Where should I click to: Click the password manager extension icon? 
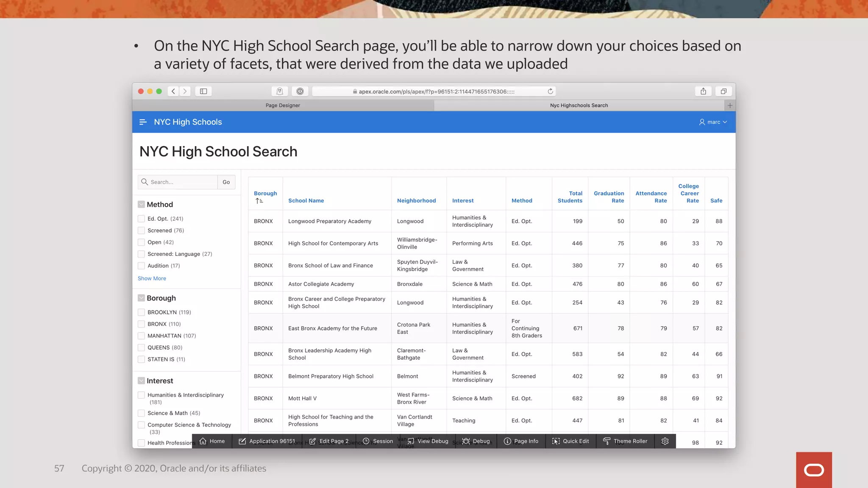300,91
